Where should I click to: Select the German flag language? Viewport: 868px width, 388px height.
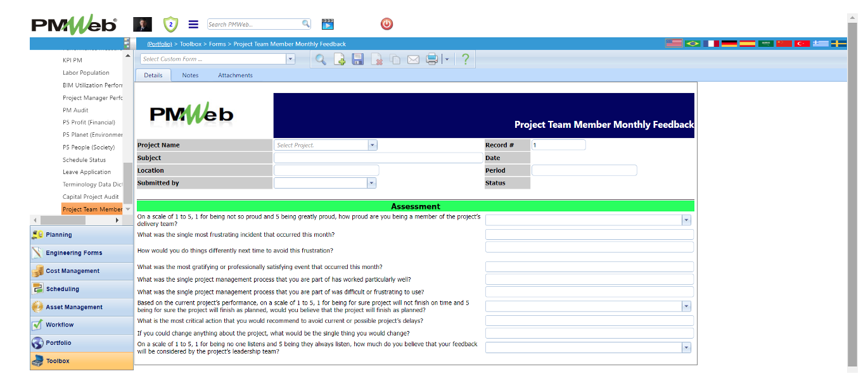729,44
